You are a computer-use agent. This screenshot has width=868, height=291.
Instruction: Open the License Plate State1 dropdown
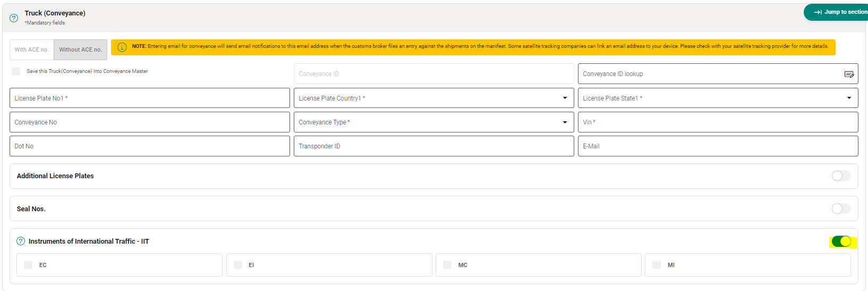(849, 98)
